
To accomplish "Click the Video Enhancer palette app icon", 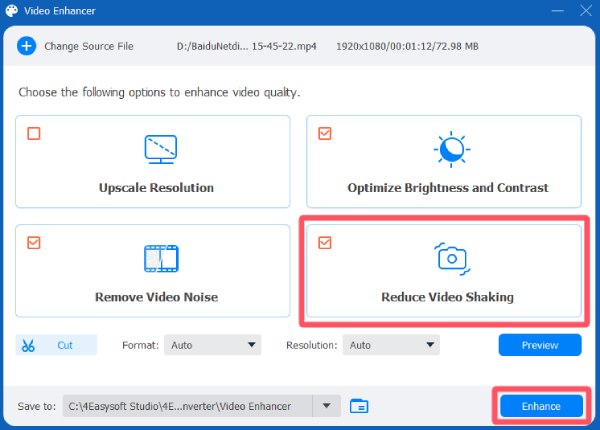I will 11,11.
